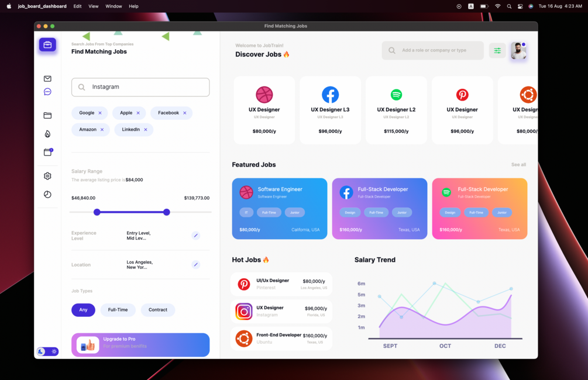Open the Ubuntu UX Designer card
Screen dimensions: 588x380
[x=518, y=110]
